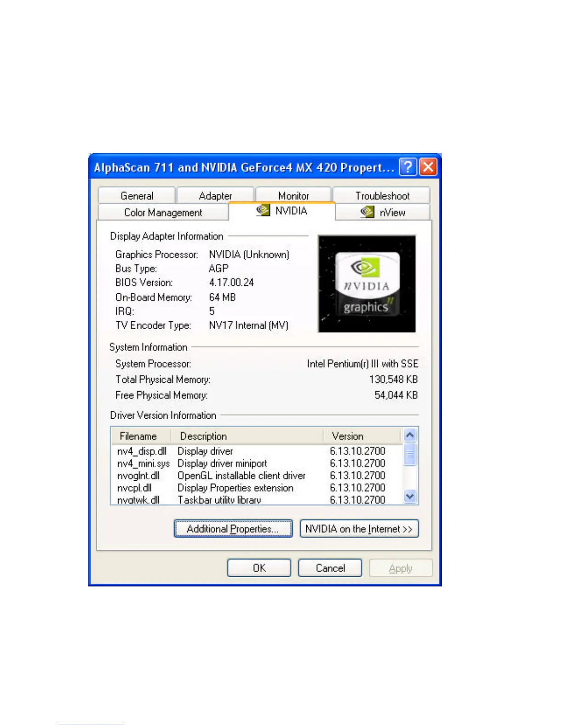Click the dialog title bar text
The image size is (563, 728).
[x=244, y=167]
